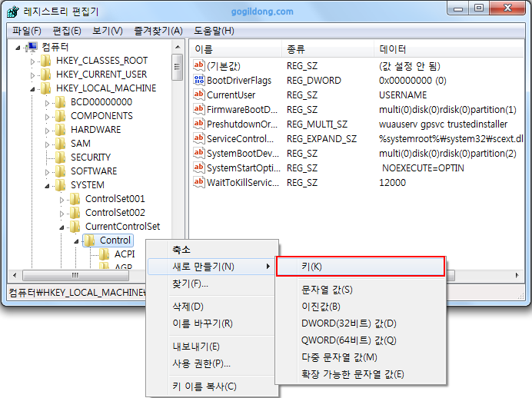Click the SYSTEM folder icon
This screenshot has height=398, width=532.
pos(61,185)
